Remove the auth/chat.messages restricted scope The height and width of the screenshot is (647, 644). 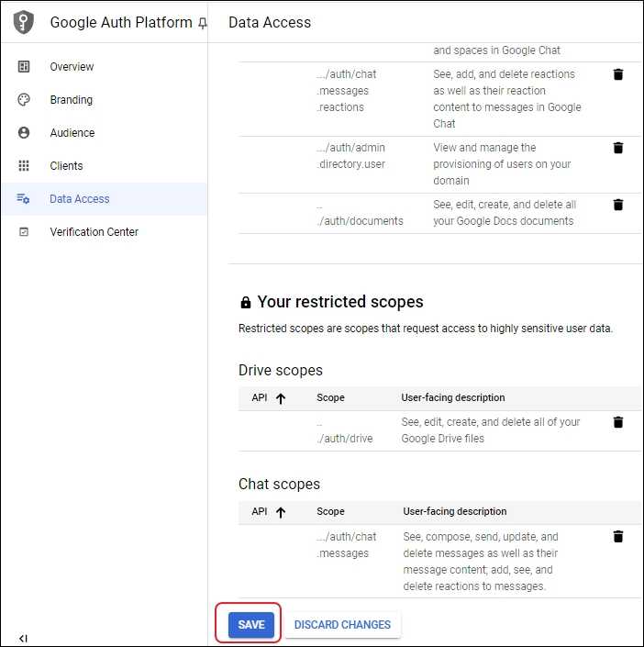tap(618, 537)
